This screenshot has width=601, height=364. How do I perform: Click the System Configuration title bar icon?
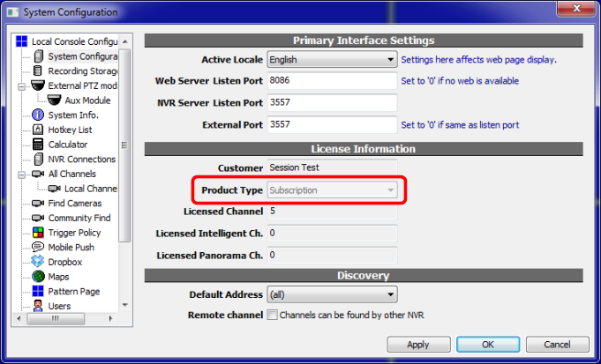12,11
